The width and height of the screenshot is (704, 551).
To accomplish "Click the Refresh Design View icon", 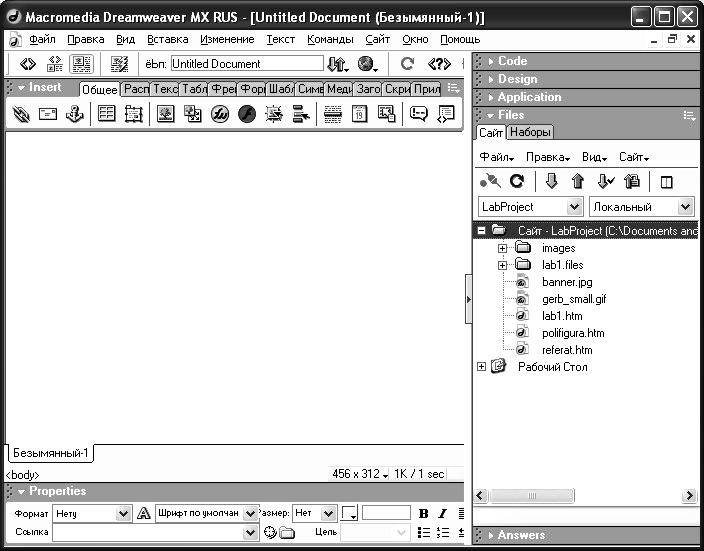I will click(407, 64).
